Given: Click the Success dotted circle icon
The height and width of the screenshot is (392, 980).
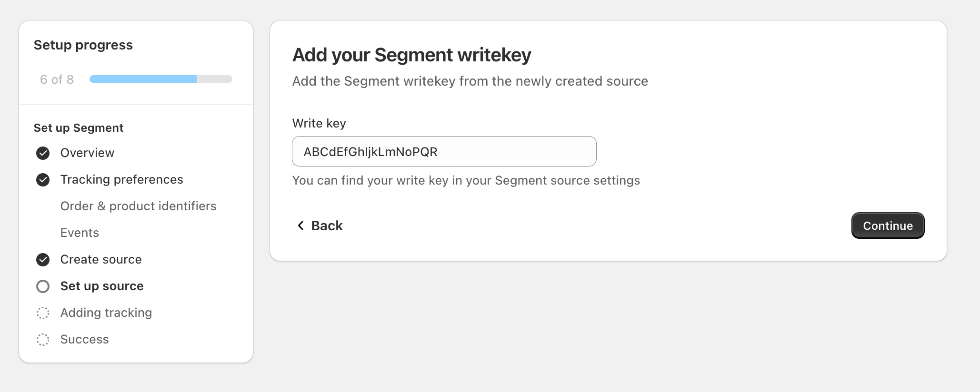Looking at the screenshot, I should point(43,339).
